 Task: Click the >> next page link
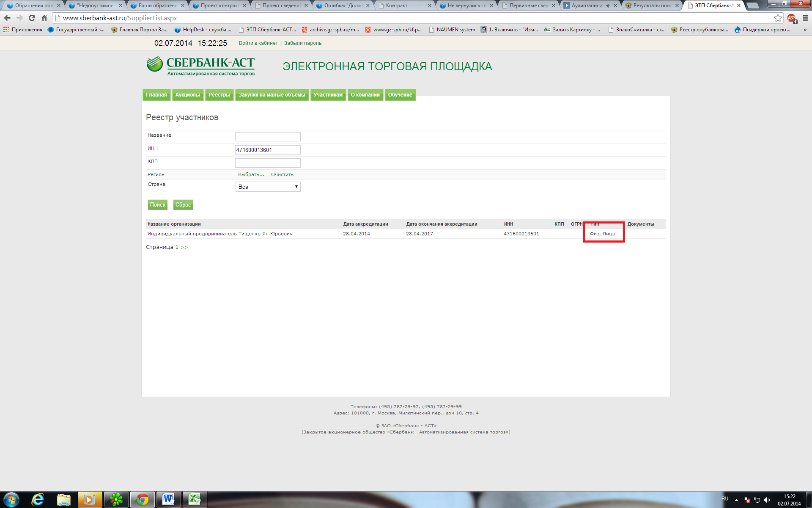[x=184, y=247]
